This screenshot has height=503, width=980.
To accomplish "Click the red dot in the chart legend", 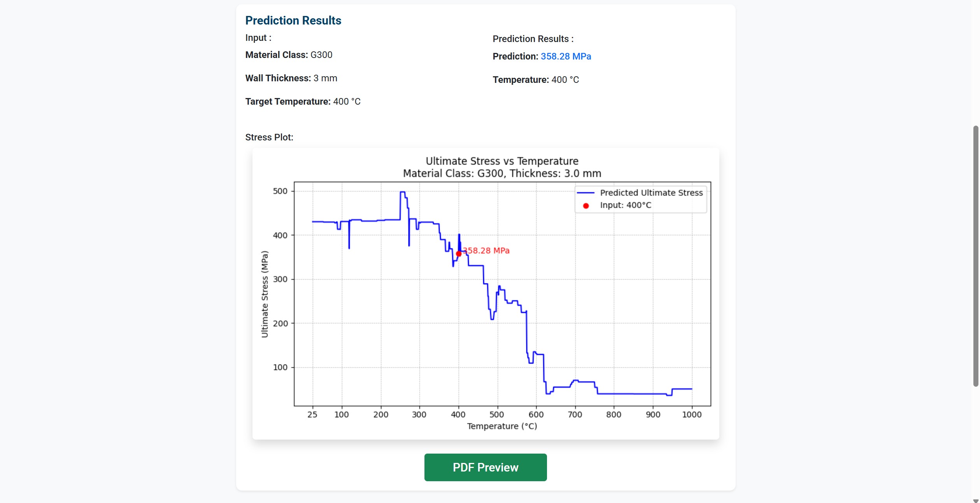I will pyautogui.click(x=586, y=206).
